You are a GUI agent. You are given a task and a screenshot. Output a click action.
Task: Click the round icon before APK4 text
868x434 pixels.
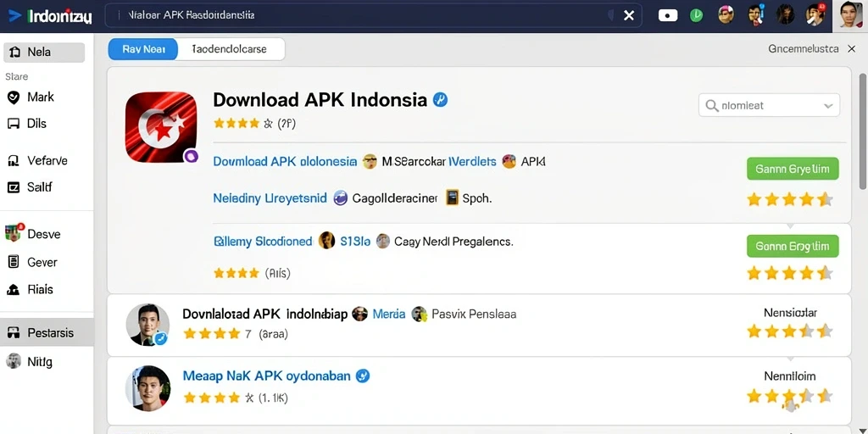(509, 162)
